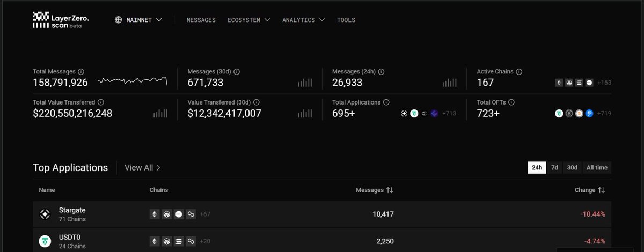Click the +713 more applications count
This screenshot has width=644, height=252.
449,113
